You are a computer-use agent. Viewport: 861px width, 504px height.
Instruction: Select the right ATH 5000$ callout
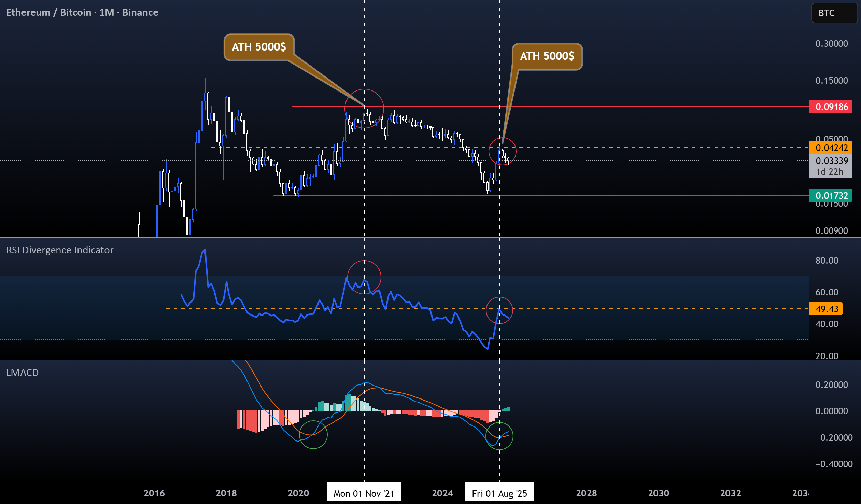pos(547,56)
